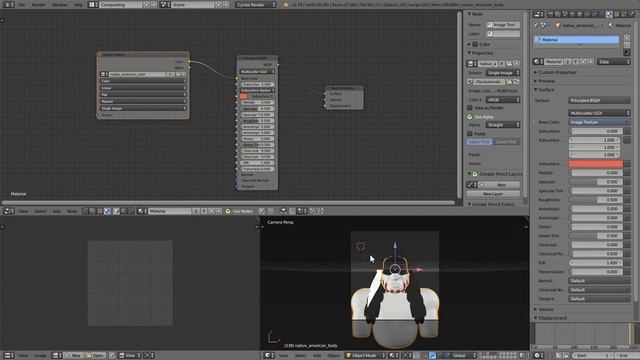Click the pin image icon in image editor
The width and height of the screenshot is (640, 360).
click(112, 356)
